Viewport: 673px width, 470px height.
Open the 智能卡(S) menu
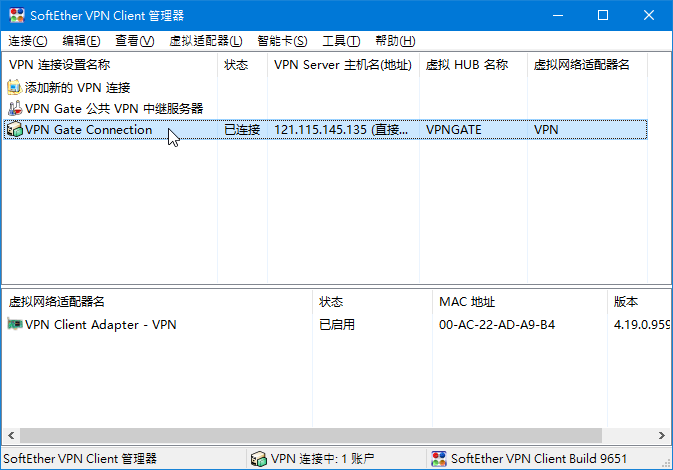pyautogui.click(x=282, y=41)
